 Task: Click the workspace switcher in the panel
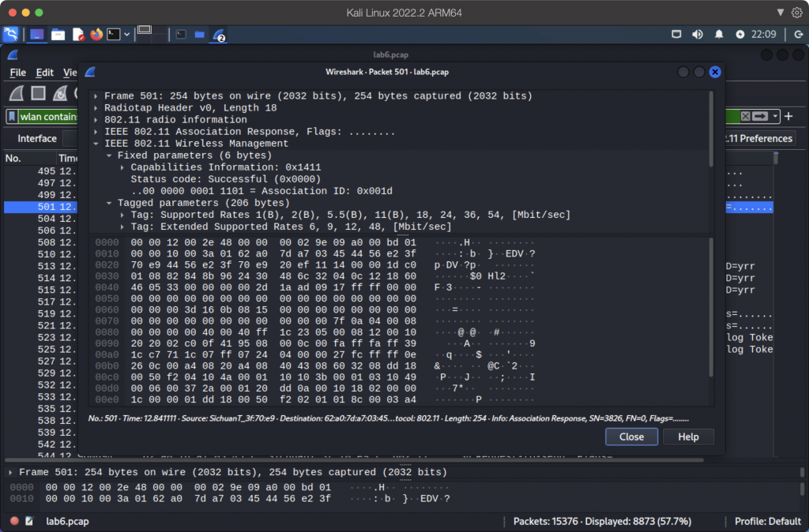pyautogui.click(x=152, y=35)
